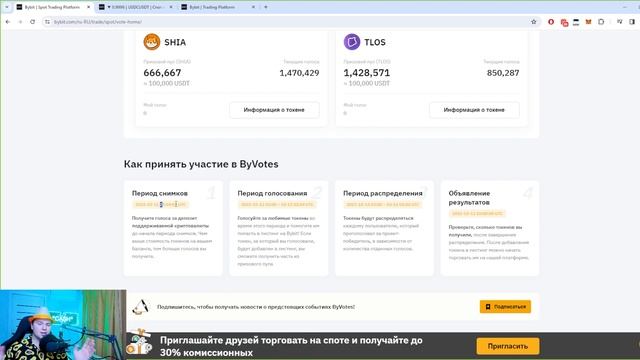
Task: Close the USDC/USDT browser tab
Action: click(171, 7)
